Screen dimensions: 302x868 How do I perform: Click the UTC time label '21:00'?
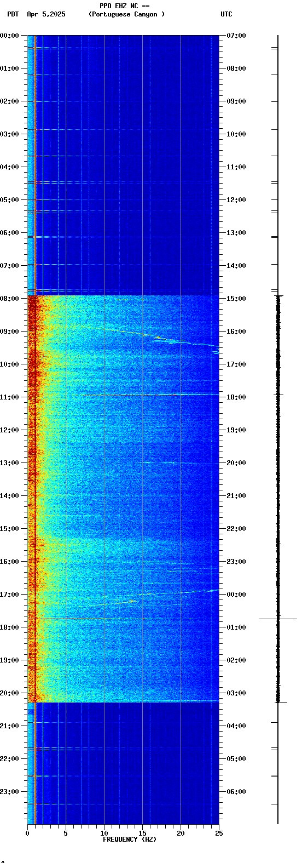(236, 496)
